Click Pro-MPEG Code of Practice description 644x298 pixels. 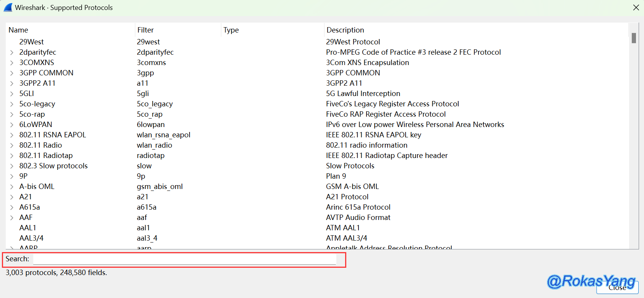click(x=413, y=52)
